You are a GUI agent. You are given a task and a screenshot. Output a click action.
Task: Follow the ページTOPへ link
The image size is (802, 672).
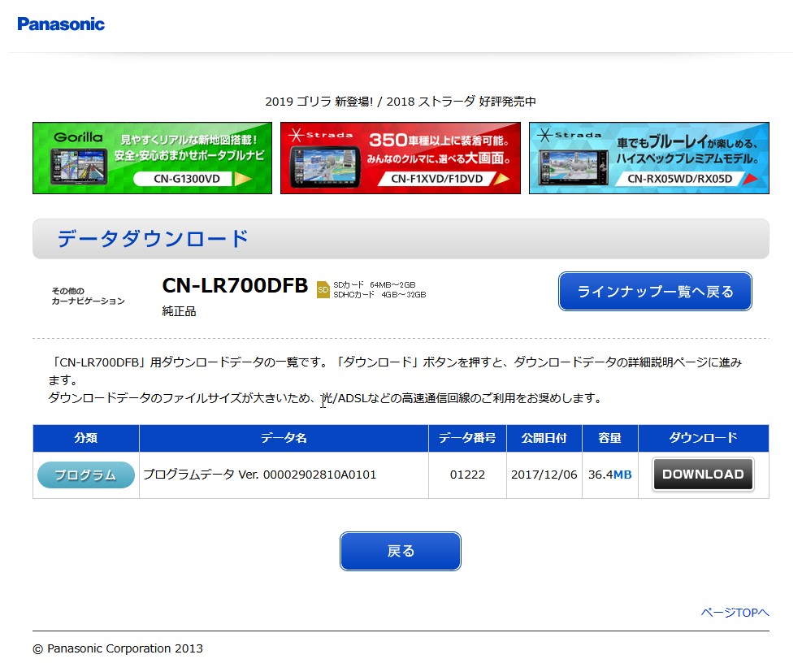coord(735,613)
